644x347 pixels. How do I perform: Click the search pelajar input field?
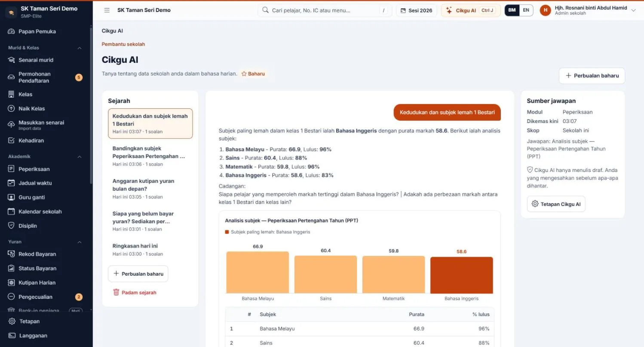325,10
